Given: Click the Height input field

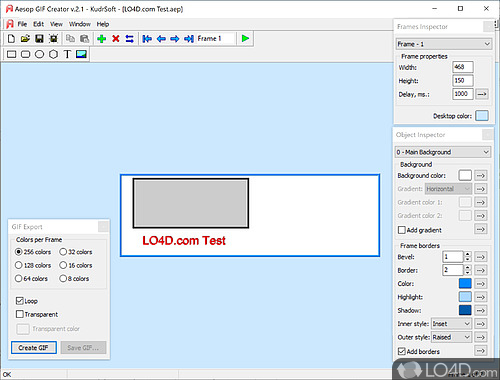Looking at the screenshot, I should pyautogui.click(x=463, y=80).
